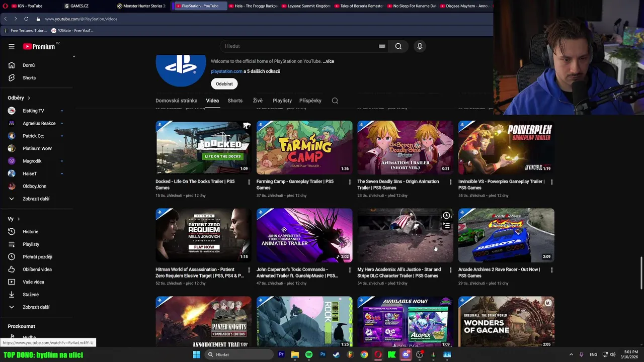Click the YouTube Premium logo

[x=39, y=46]
